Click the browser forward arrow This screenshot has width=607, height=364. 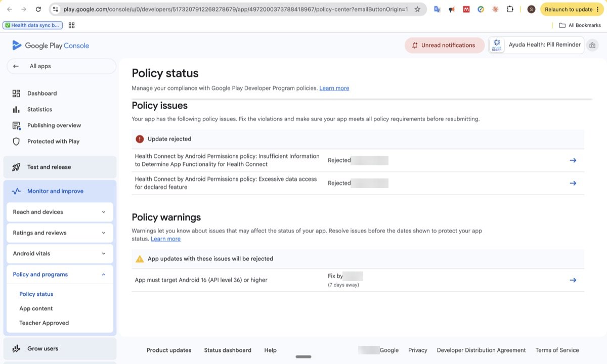click(x=23, y=9)
